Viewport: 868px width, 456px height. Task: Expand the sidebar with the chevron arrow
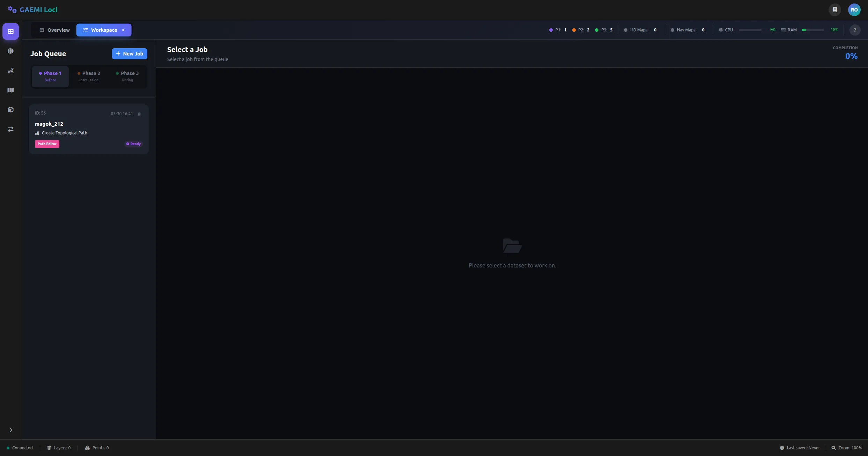(11, 430)
